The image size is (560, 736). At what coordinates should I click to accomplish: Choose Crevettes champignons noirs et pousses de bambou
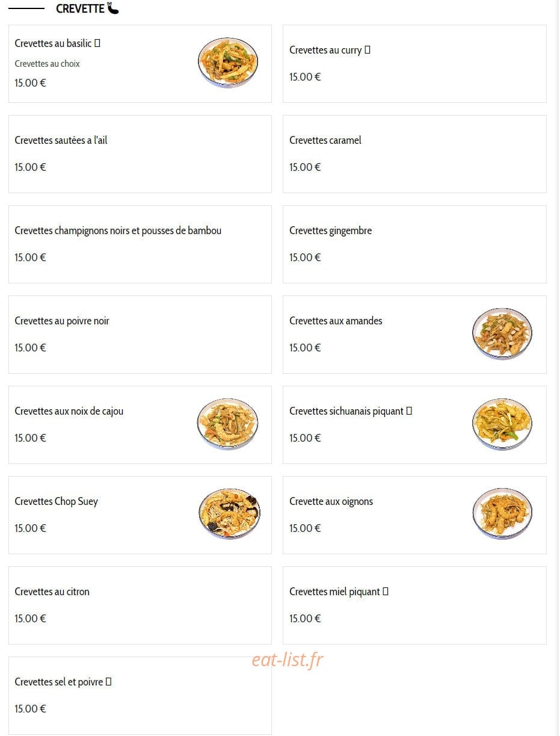[x=140, y=244]
